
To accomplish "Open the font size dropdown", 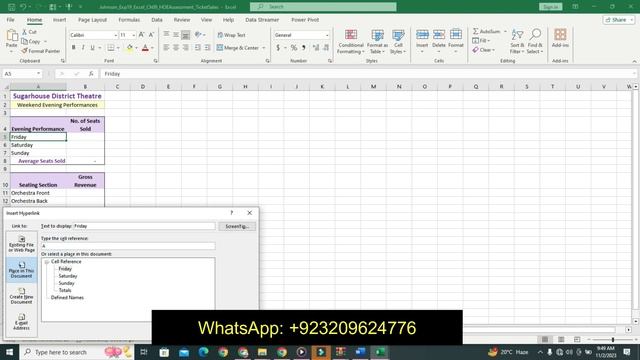I will [133, 36].
